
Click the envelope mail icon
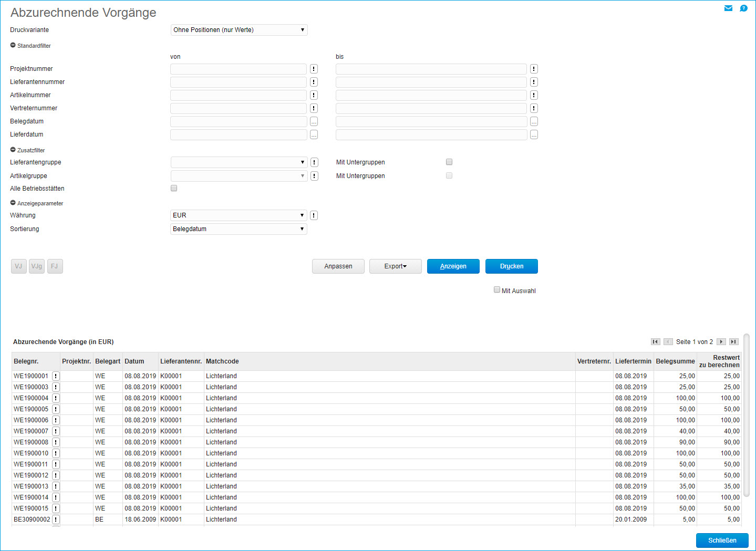pyautogui.click(x=728, y=8)
